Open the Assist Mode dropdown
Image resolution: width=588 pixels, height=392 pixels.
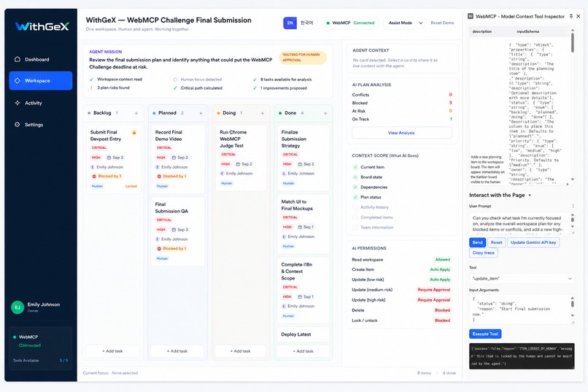(404, 23)
